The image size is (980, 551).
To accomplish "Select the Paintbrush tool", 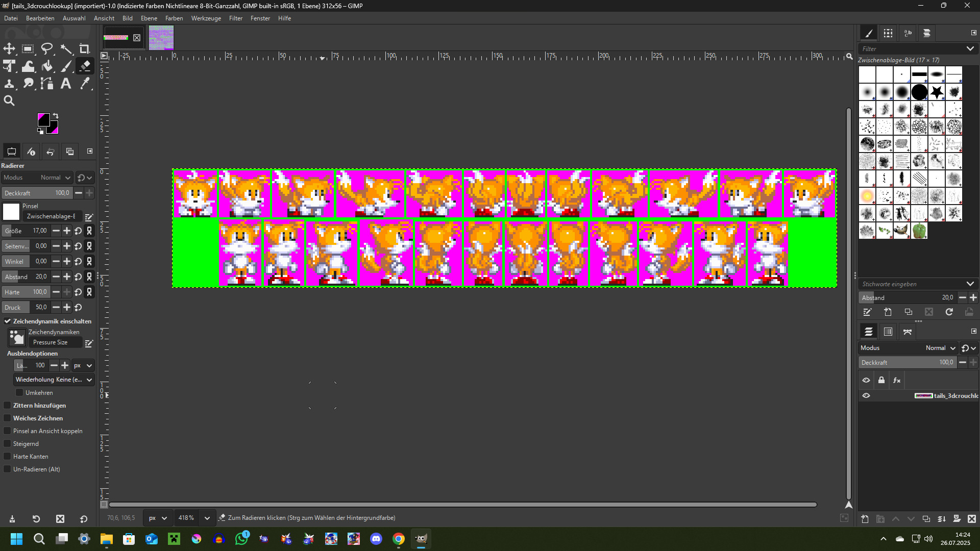I will 66,66.
